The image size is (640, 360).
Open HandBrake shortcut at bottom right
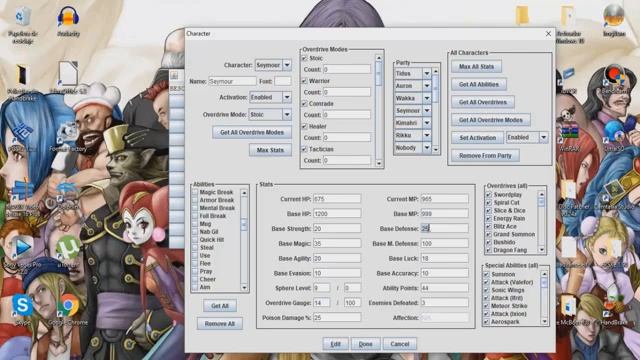click(x=613, y=309)
